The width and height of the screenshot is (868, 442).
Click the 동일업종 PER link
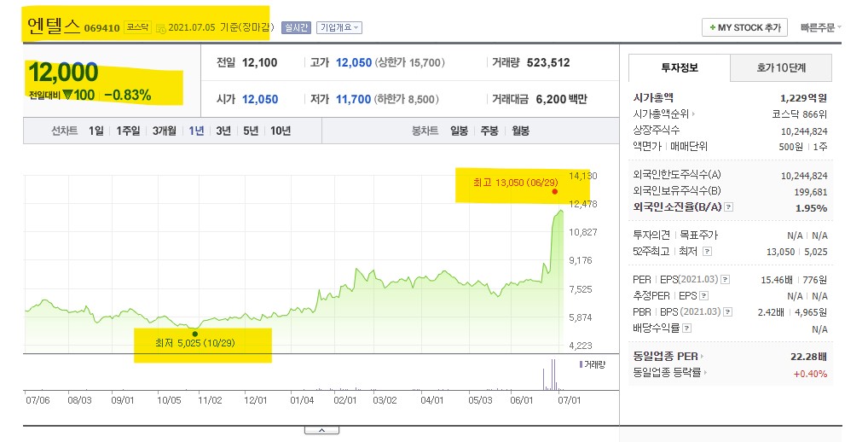click(665, 357)
